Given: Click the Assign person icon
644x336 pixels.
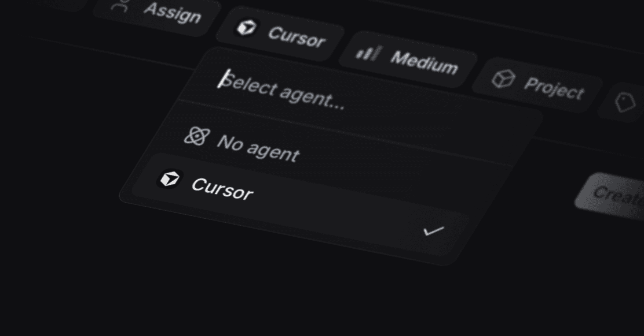Looking at the screenshot, I should [x=120, y=6].
